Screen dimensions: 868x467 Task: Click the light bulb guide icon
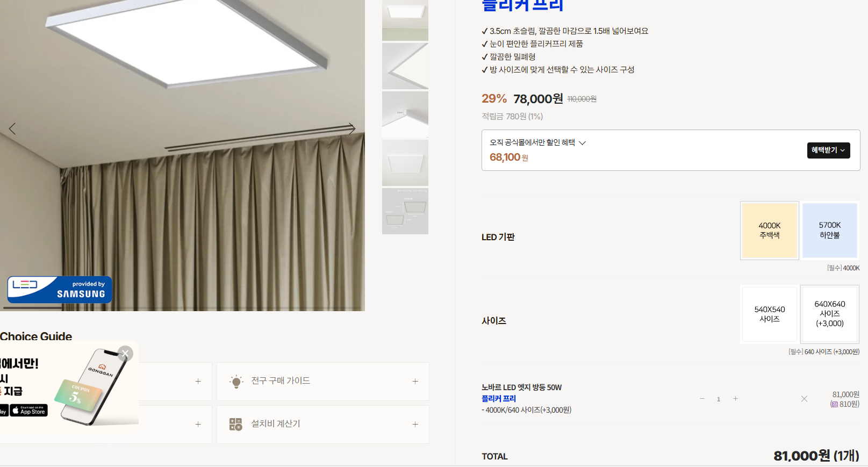[x=236, y=382]
